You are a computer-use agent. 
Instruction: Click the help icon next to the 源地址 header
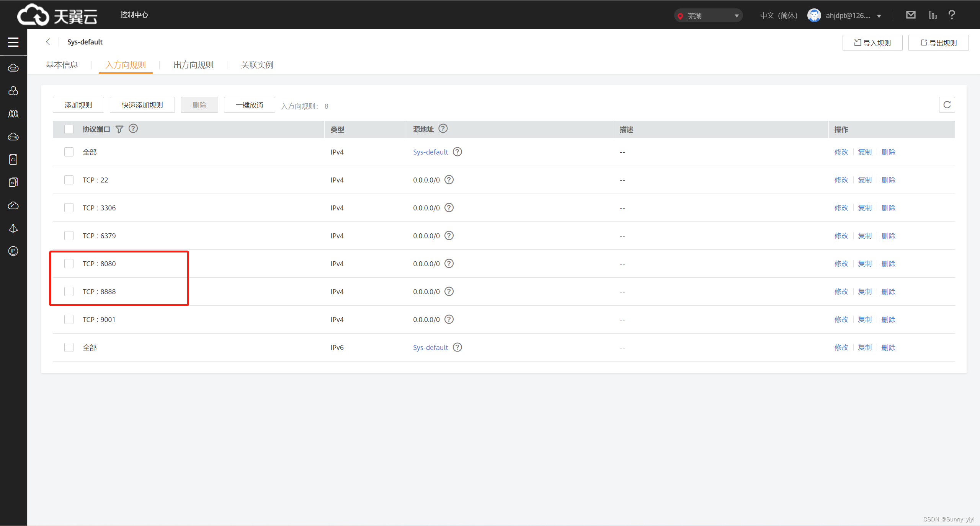pos(443,129)
